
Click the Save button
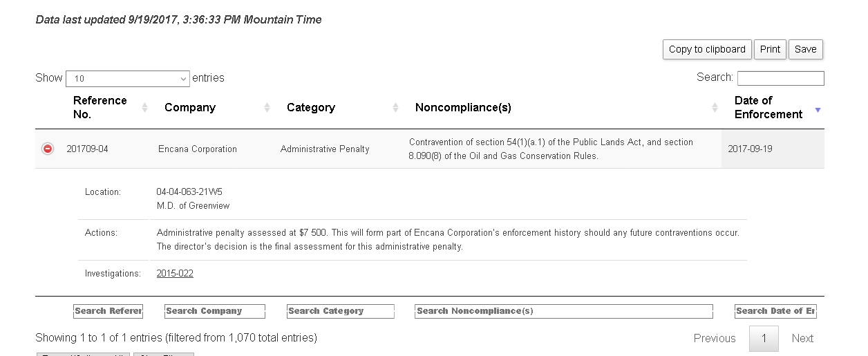(x=806, y=49)
